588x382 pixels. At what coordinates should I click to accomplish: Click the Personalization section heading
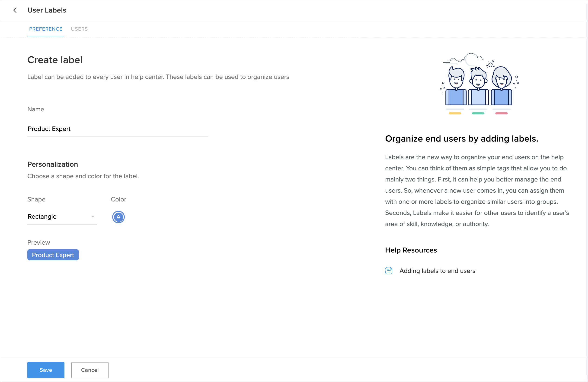53,164
